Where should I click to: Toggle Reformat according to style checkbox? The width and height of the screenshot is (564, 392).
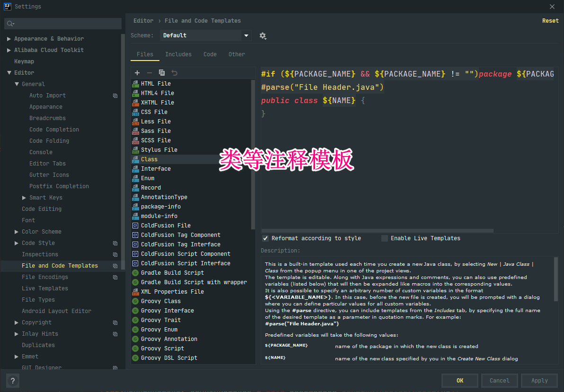[x=265, y=238]
